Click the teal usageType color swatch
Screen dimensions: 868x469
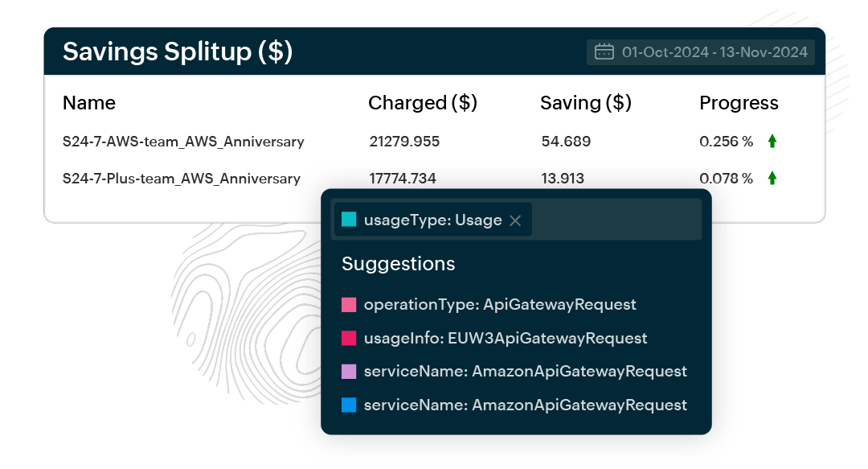tap(349, 220)
